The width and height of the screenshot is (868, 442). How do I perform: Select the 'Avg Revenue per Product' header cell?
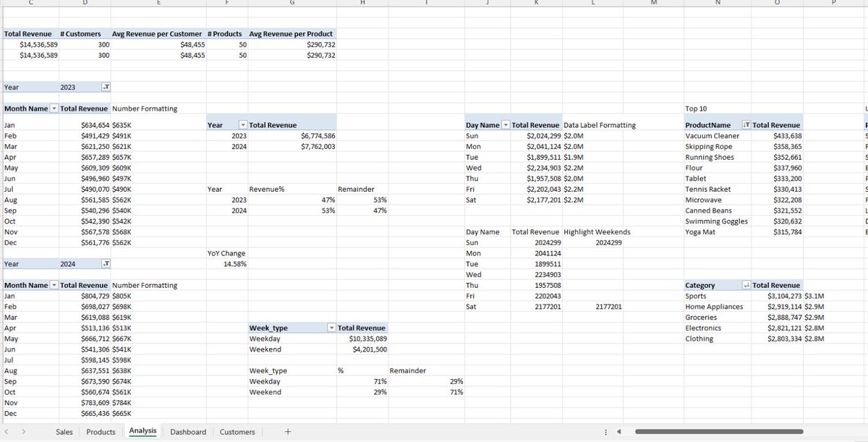[x=292, y=34]
